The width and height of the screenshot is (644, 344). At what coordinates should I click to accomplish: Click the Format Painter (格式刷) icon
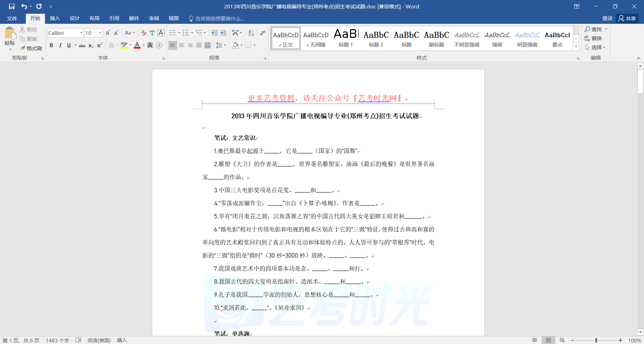[31, 48]
